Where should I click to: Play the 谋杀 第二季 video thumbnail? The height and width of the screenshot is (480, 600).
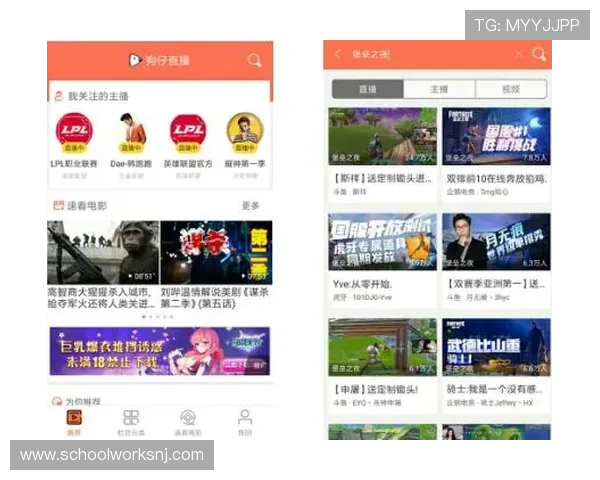point(217,252)
